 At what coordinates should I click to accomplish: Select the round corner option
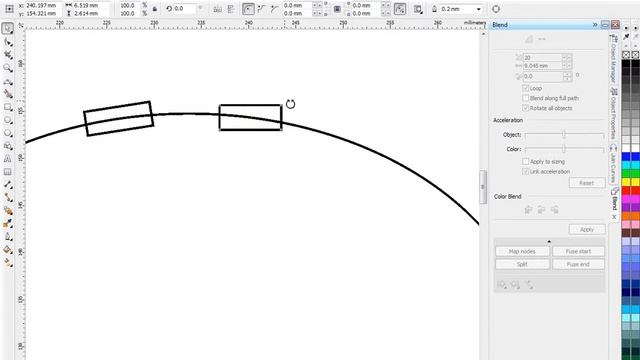[248, 9]
